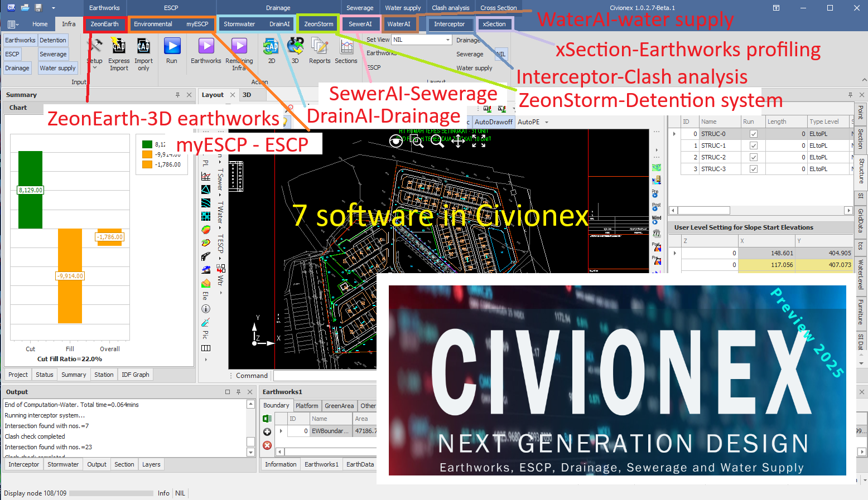Click the structure table horizontal scrollbar
Screen dimensions: 868x500
click(761, 211)
